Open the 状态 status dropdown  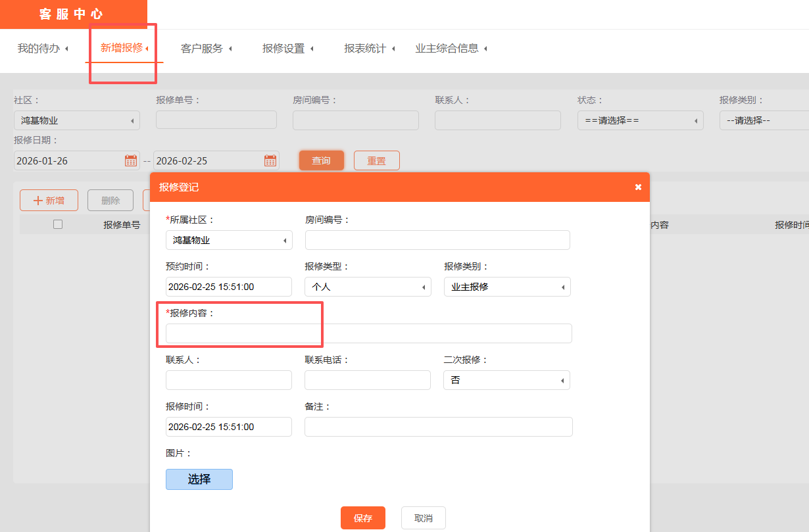(639, 120)
